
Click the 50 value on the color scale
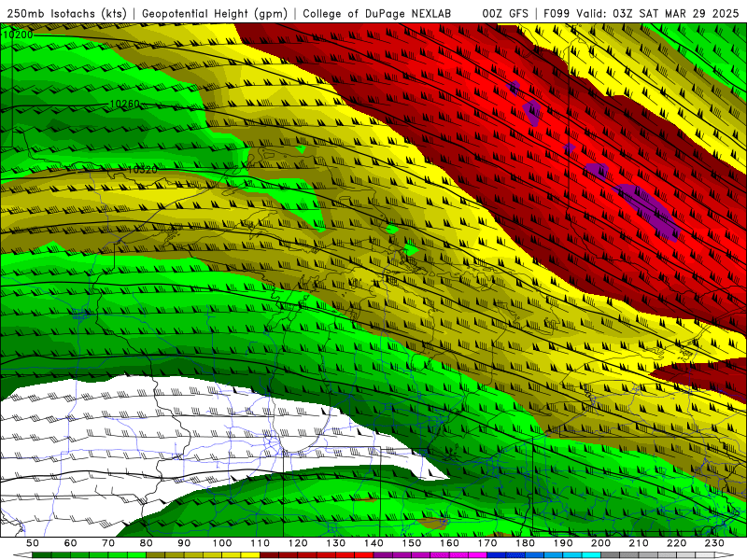point(33,543)
